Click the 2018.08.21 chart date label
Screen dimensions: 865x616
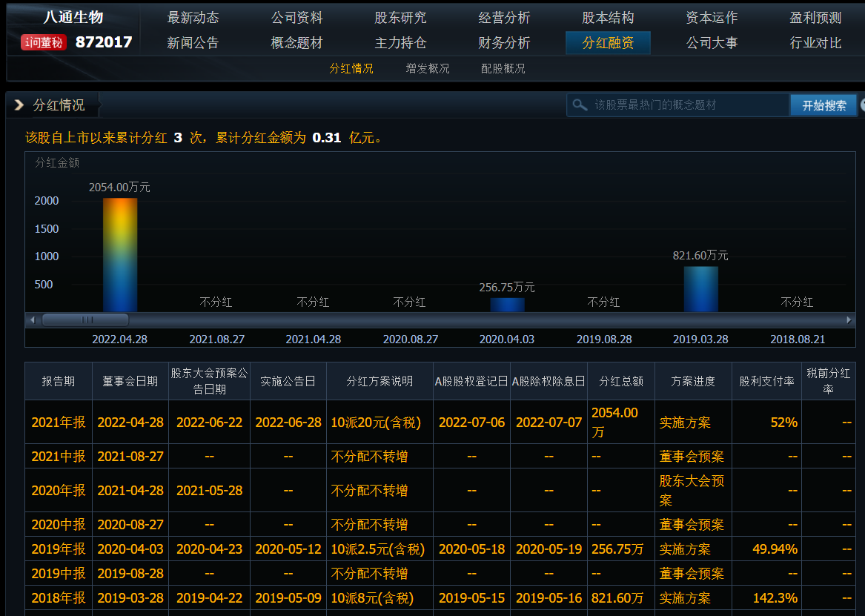(798, 340)
